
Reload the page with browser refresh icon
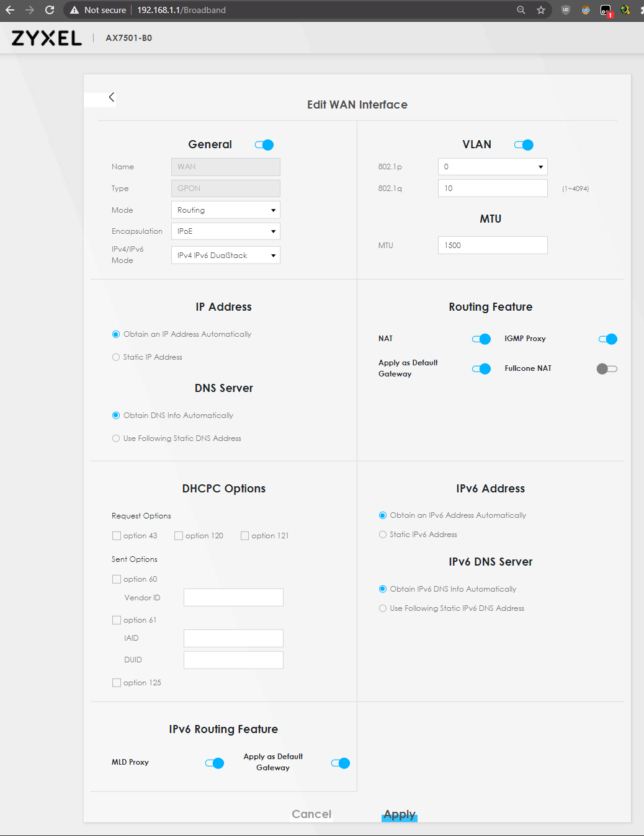point(50,10)
